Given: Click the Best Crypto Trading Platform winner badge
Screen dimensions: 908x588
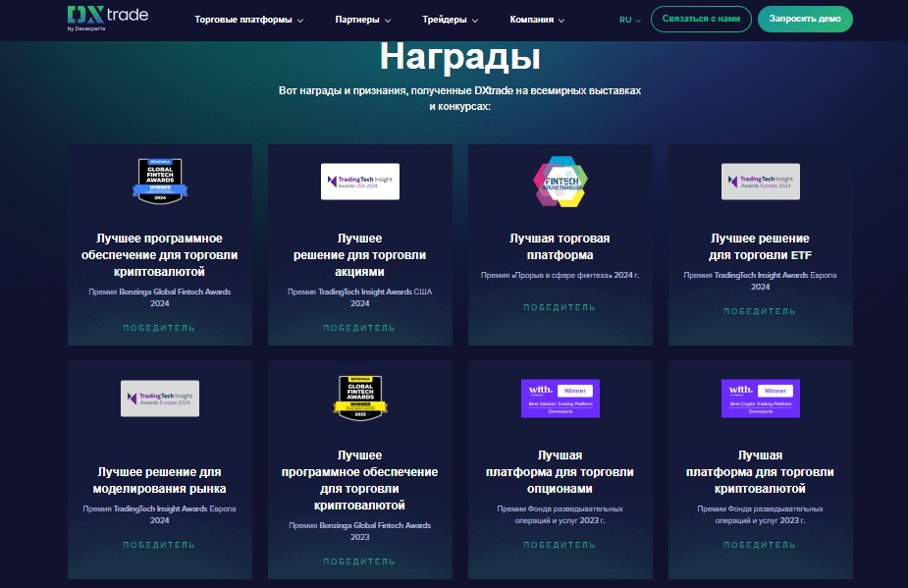Looking at the screenshot, I should click(761, 399).
